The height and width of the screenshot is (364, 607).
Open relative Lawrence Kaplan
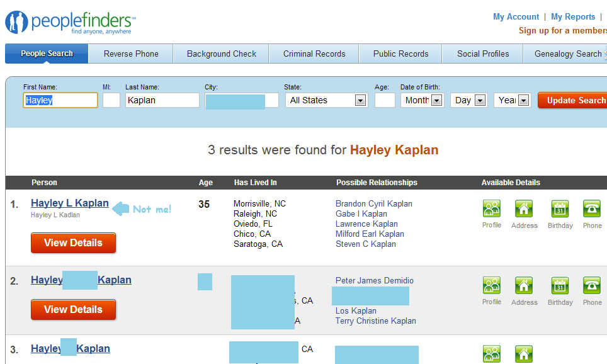(366, 224)
